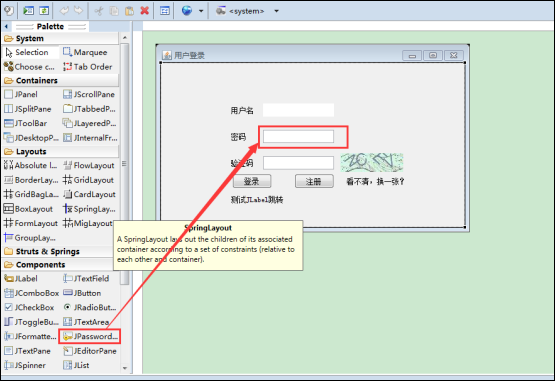Choose the JScrollPane container

click(89, 94)
